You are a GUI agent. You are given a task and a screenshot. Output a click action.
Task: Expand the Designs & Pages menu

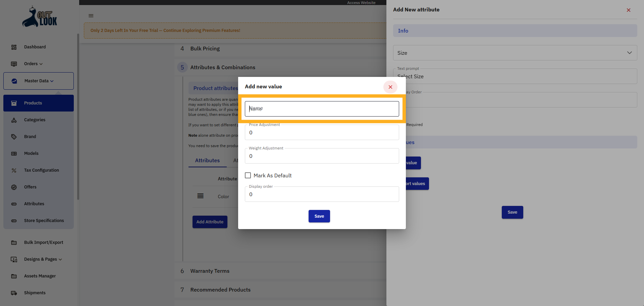43,259
